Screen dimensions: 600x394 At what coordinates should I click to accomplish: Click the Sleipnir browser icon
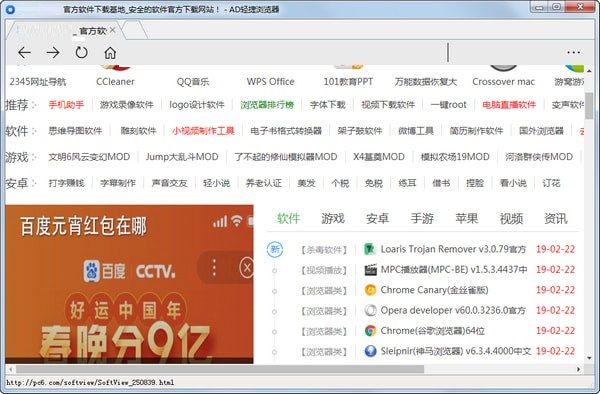click(x=370, y=351)
